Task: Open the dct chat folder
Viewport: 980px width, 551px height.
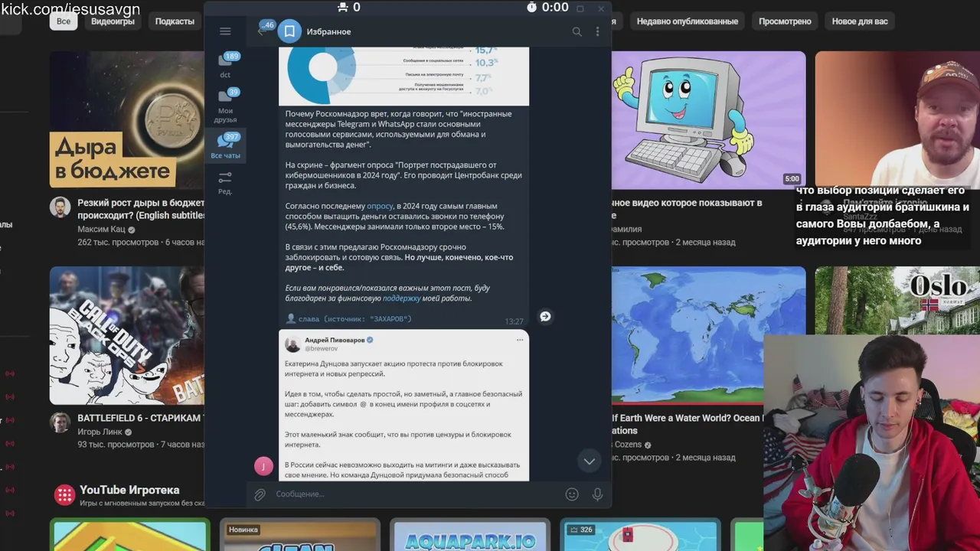Action: [x=225, y=65]
